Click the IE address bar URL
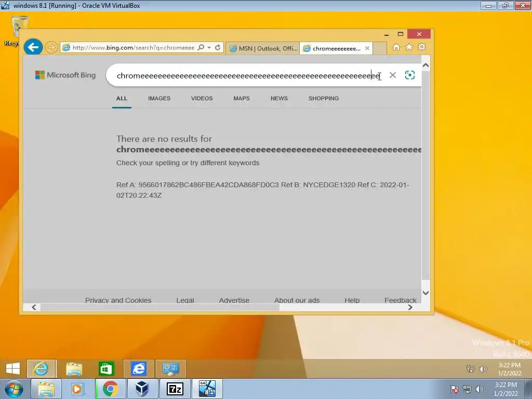 pyautogui.click(x=134, y=47)
